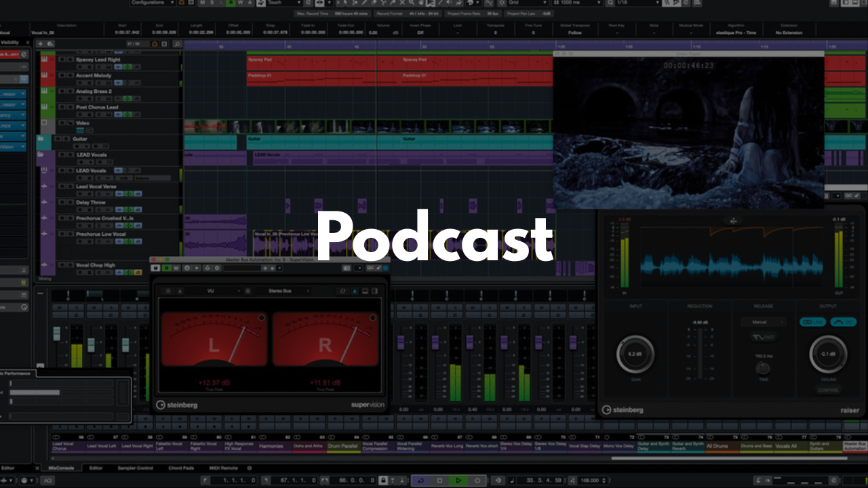
Task: Switch to the Chord Pads tab
Action: [x=181, y=468]
